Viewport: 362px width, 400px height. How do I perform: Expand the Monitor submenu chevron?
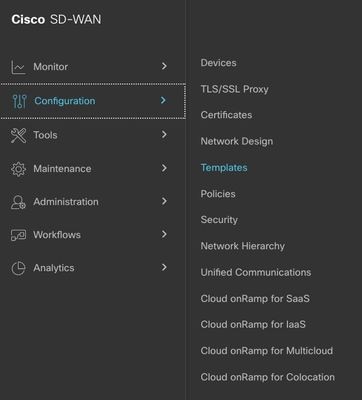pyautogui.click(x=164, y=66)
